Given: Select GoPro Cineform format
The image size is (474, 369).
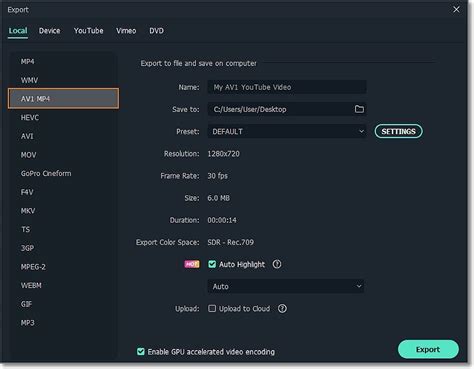Looking at the screenshot, I should tap(46, 173).
